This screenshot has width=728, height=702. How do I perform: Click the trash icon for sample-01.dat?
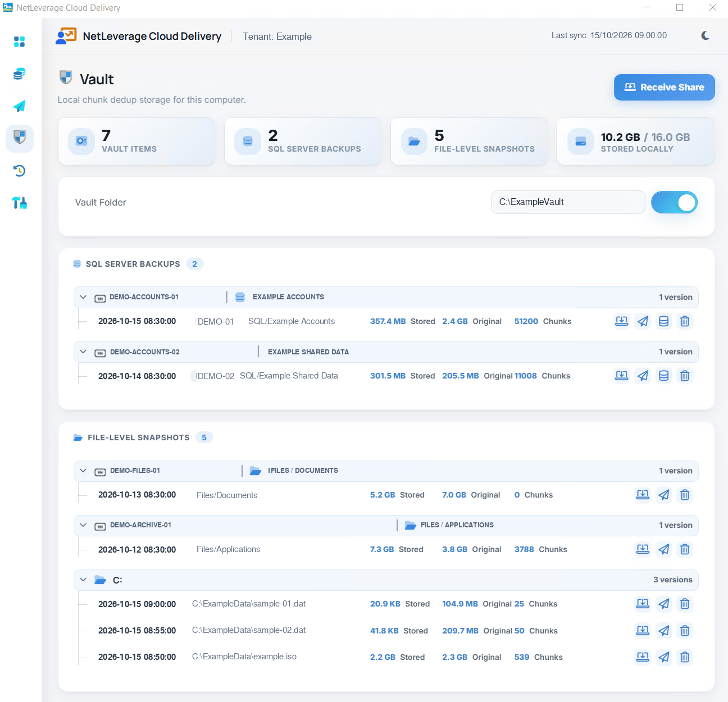click(x=685, y=604)
